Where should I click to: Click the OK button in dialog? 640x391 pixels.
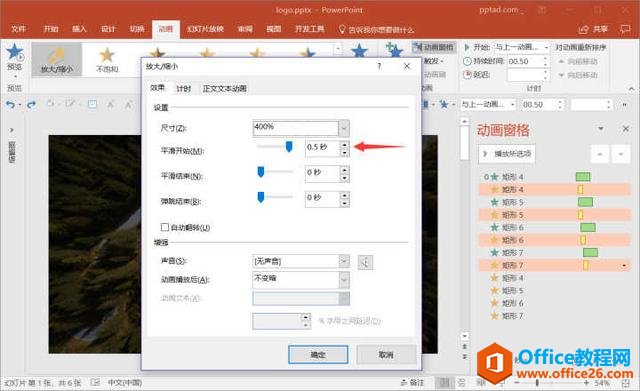pos(318,355)
